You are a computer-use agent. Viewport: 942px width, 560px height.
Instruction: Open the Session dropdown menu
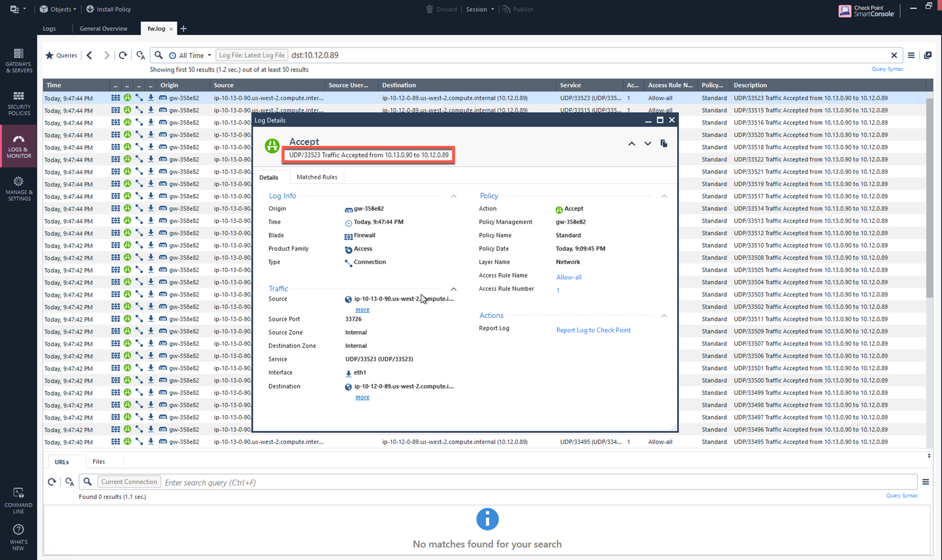click(x=480, y=9)
